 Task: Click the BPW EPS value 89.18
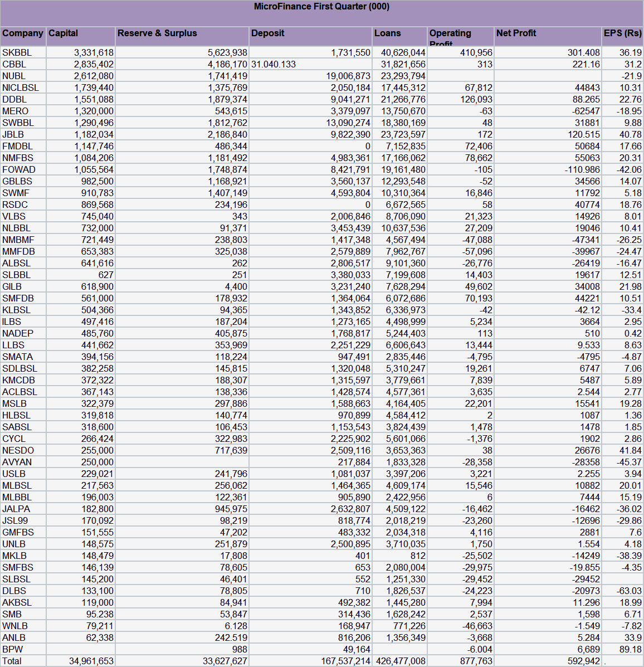point(630,649)
